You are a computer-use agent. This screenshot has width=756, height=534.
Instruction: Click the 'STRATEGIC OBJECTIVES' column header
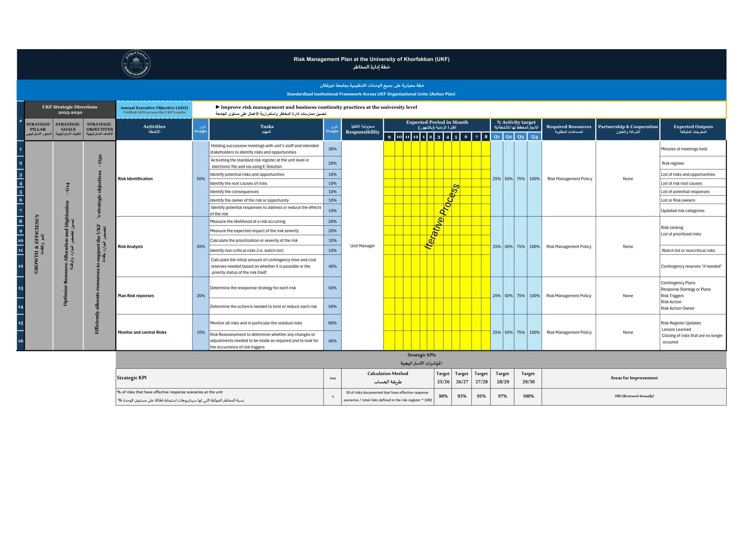(x=99, y=129)
